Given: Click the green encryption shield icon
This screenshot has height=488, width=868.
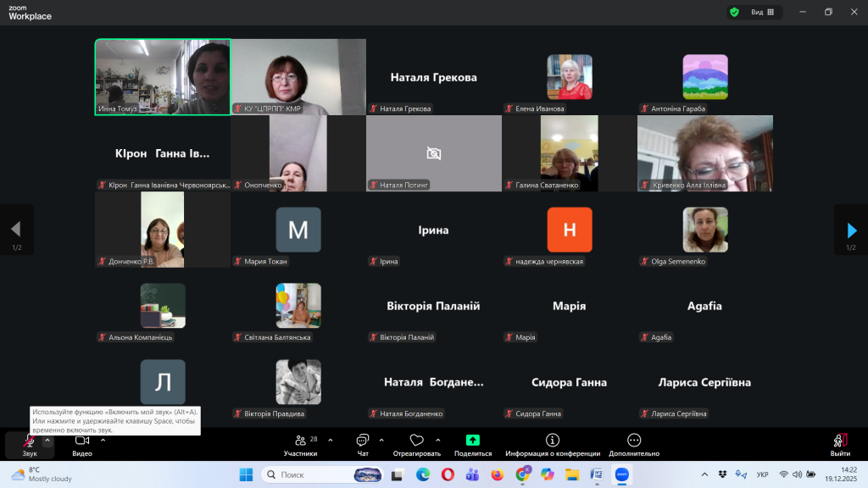Looking at the screenshot, I should click(734, 12).
